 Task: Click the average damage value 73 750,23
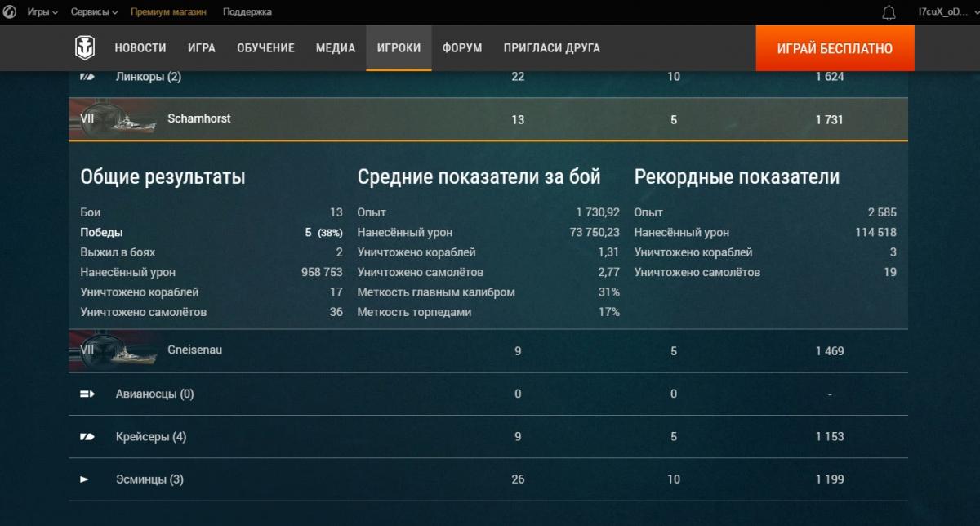[595, 233]
